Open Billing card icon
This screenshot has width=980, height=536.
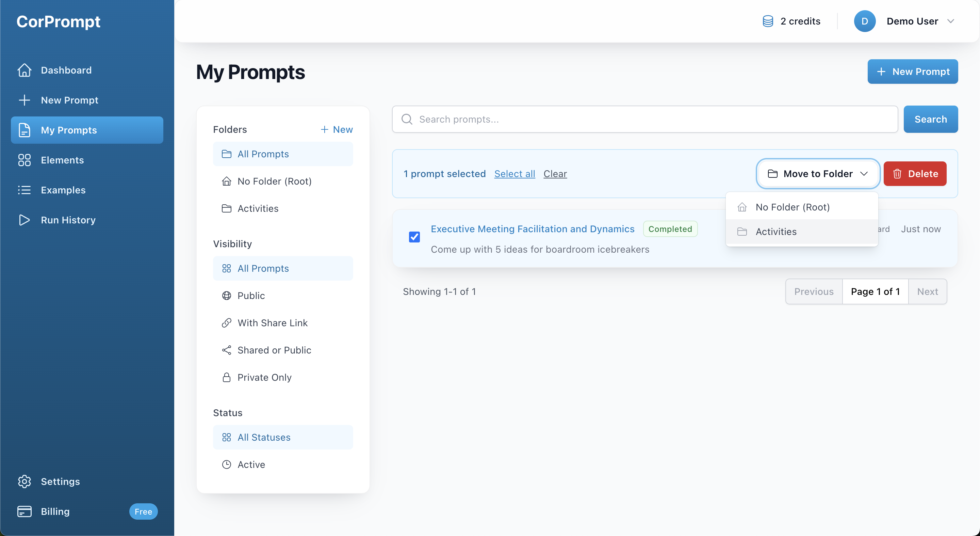tap(24, 511)
